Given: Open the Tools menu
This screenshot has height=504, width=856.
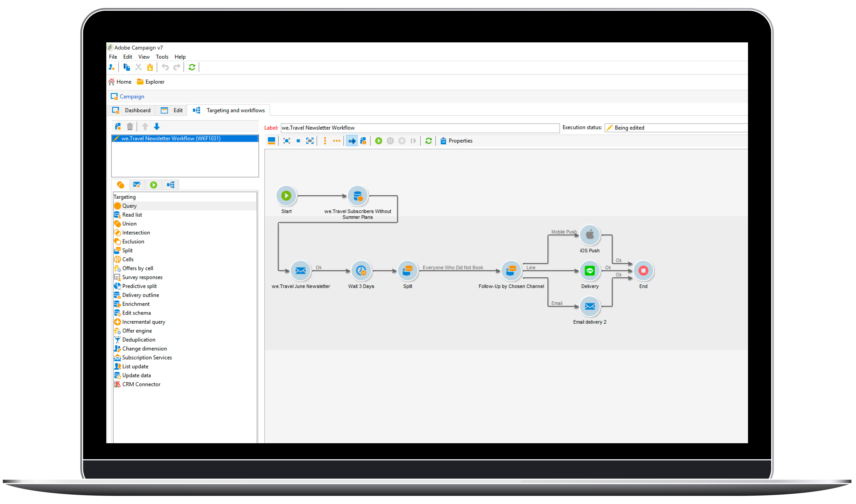Looking at the screenshot, I should (162, 57).
